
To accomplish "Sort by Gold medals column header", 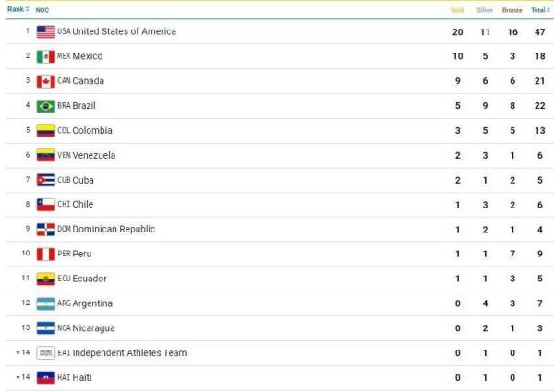I will click(457, 10).
